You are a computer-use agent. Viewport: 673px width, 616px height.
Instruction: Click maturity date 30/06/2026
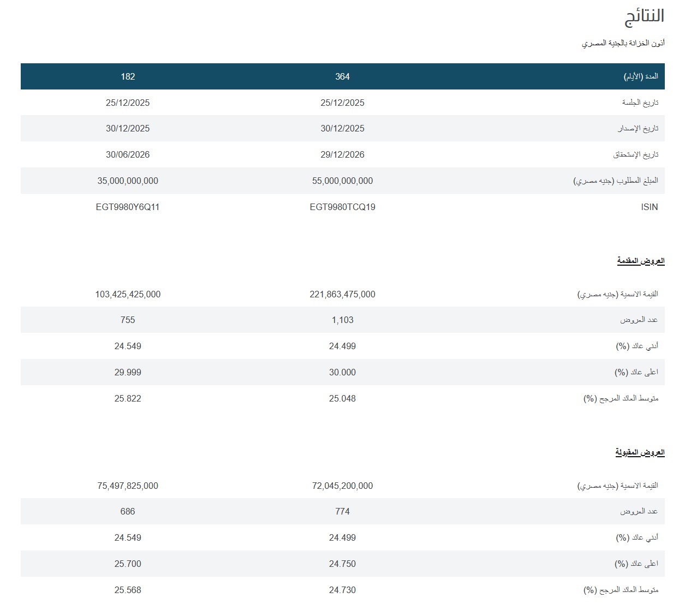[x=128, y=154]
